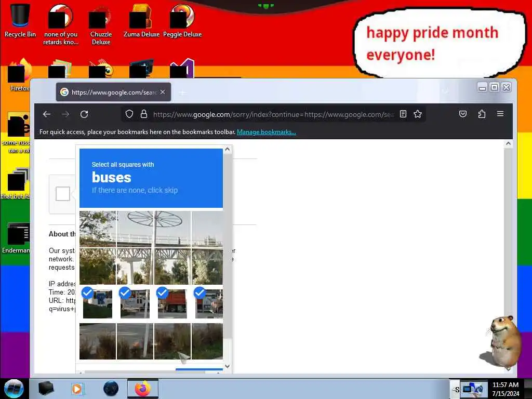Show site security padlock information
Screen dimensions: 532x399
tap(144, 114)
